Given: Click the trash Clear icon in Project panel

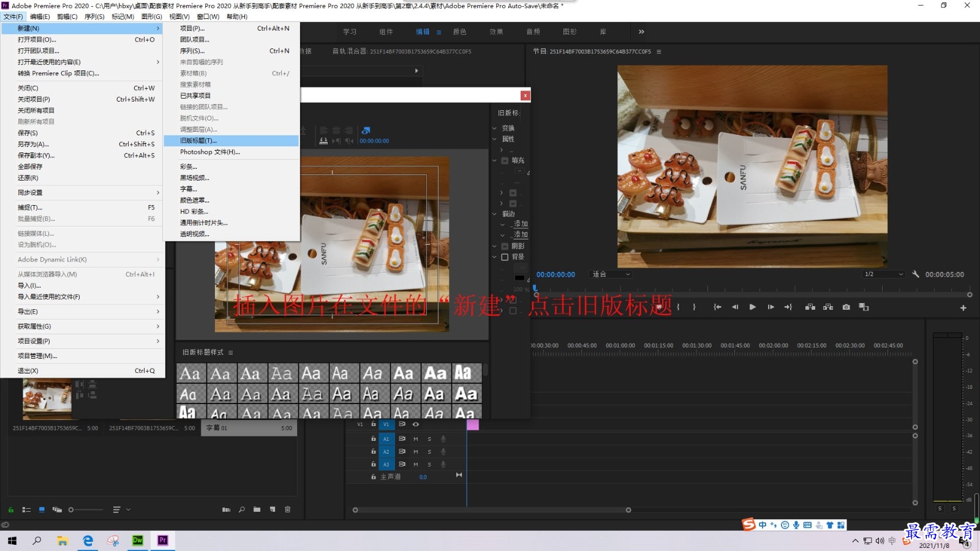Looking at the screenshot, I should click(x=287, y=509).
